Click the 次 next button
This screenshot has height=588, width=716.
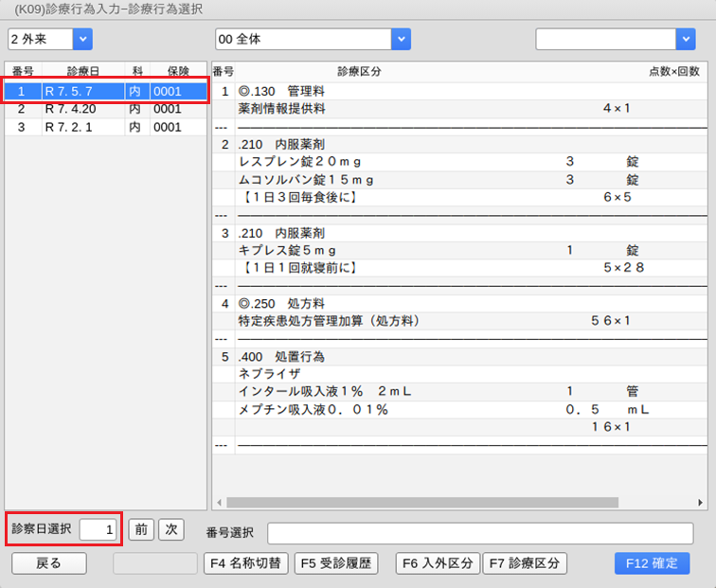(x=170, y=529)
